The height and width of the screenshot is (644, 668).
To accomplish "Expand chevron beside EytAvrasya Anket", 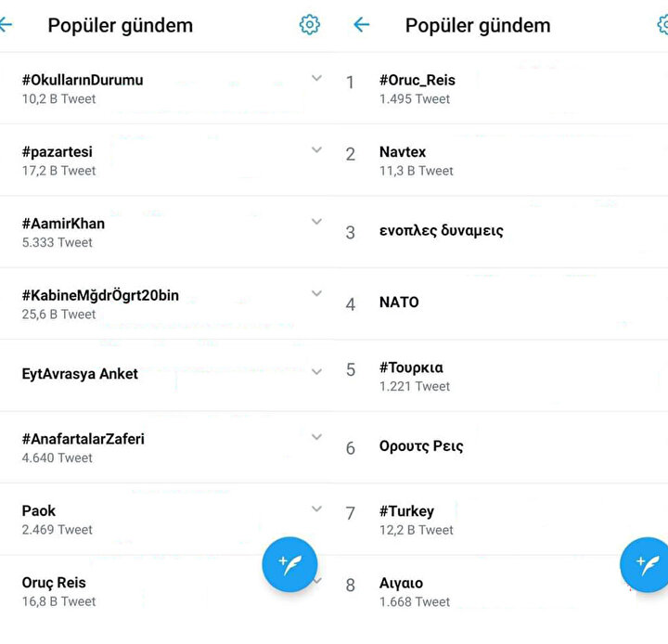I will pos(316,372).
